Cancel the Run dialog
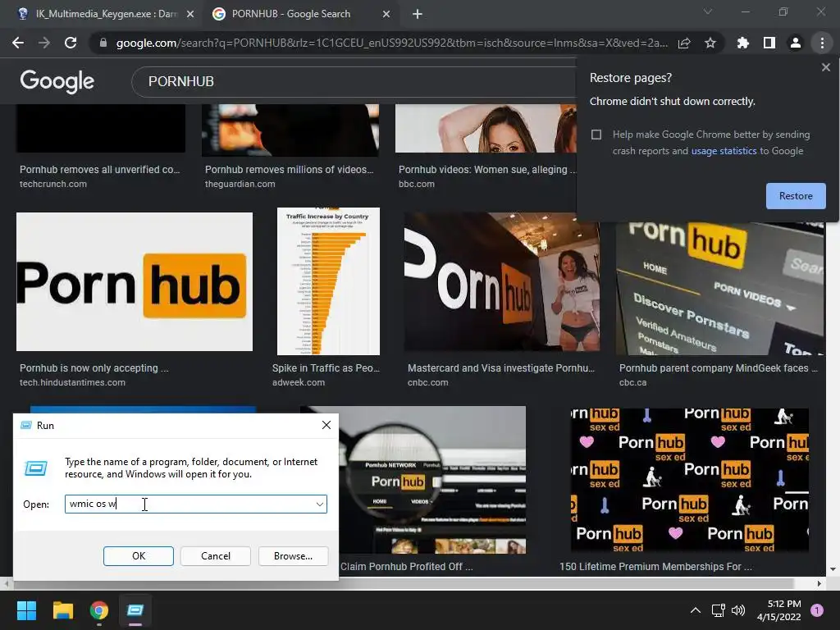This screenshot has width=840, height=630. point(216,556)
